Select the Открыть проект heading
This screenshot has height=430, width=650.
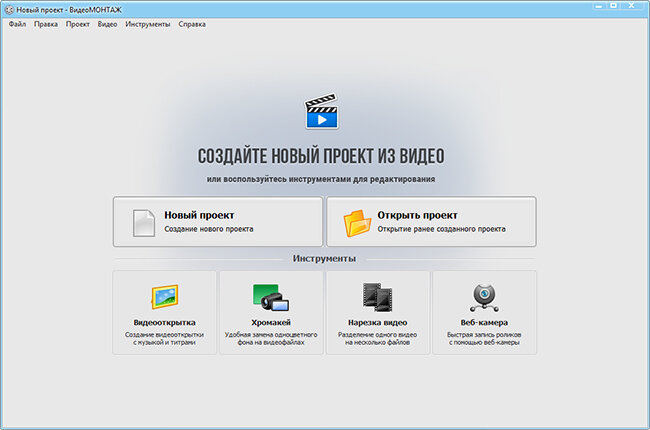tap(417, 215)
